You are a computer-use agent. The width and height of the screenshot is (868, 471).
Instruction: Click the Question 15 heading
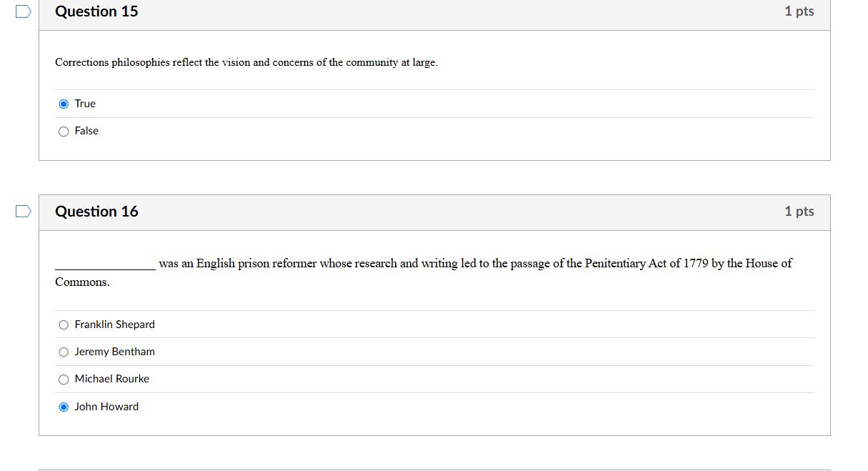96,11
